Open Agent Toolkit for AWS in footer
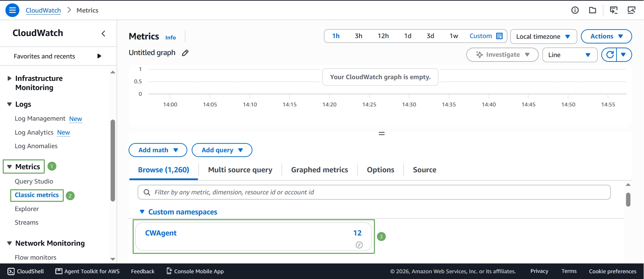 point(88,271)
